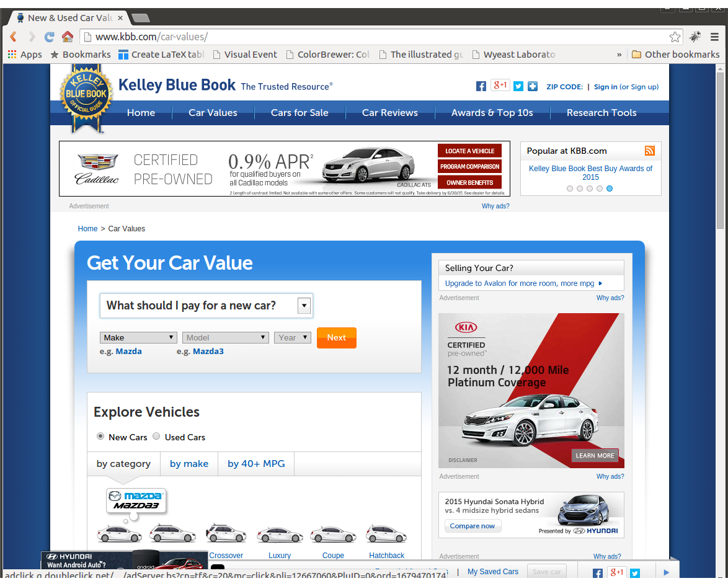Close the New & Used Car tab
728x586 pixels.
click(x=120, y=18)
